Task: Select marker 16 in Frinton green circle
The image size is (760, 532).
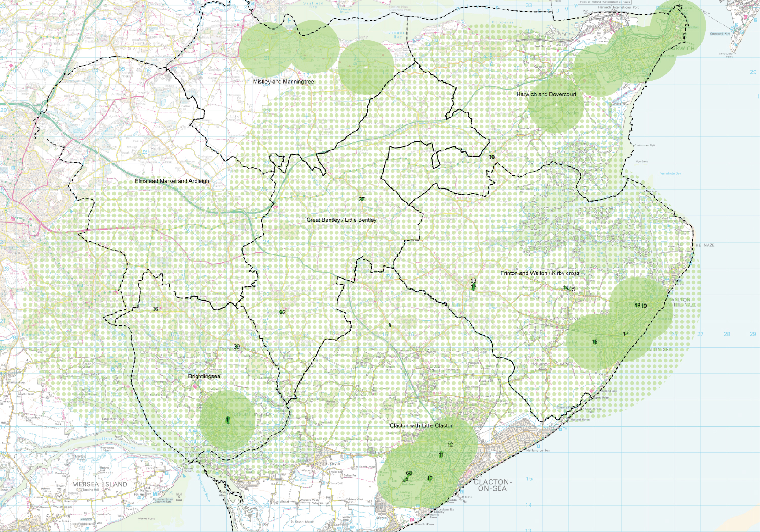Action: 596,341
